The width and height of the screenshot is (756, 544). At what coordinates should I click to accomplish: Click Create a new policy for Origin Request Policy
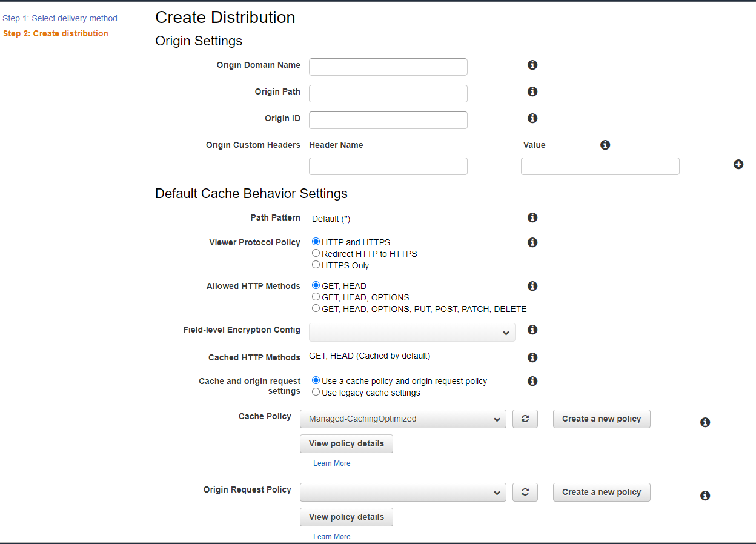click(602, 493)
